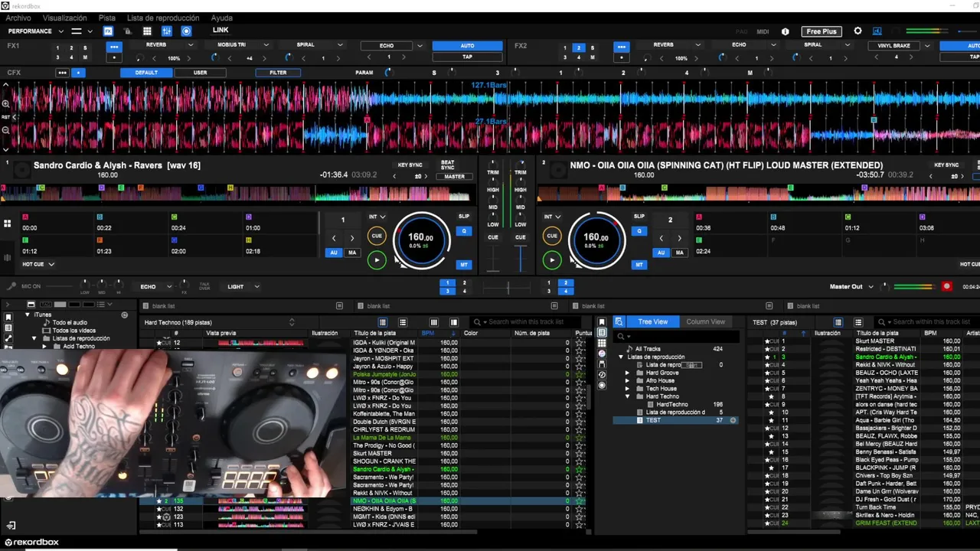Click the orange CUE button on deck 1
Image resolution: width=980 pixels, height=551 pixels.
coord(377,236)
